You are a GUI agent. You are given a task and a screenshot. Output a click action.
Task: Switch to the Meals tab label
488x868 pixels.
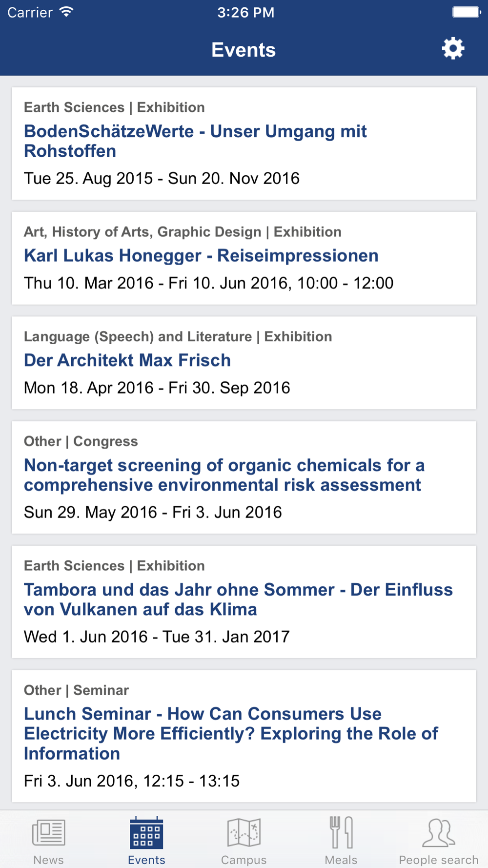341,860
